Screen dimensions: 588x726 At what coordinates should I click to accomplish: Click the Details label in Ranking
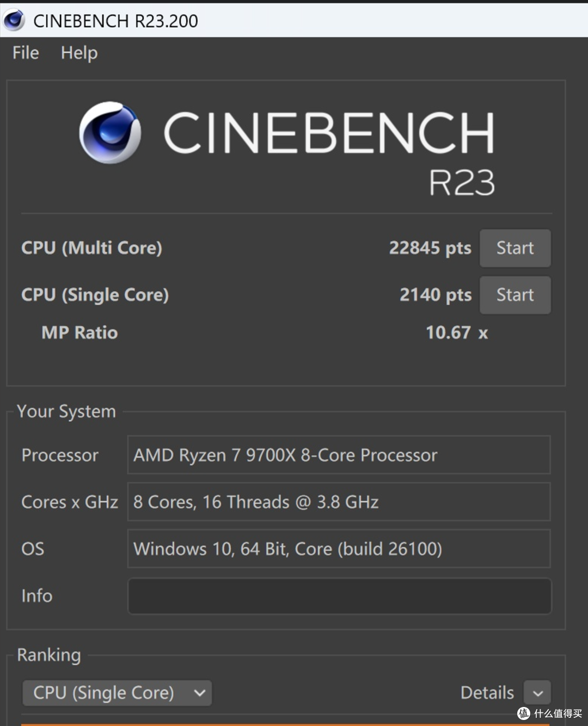click(487, 693)
